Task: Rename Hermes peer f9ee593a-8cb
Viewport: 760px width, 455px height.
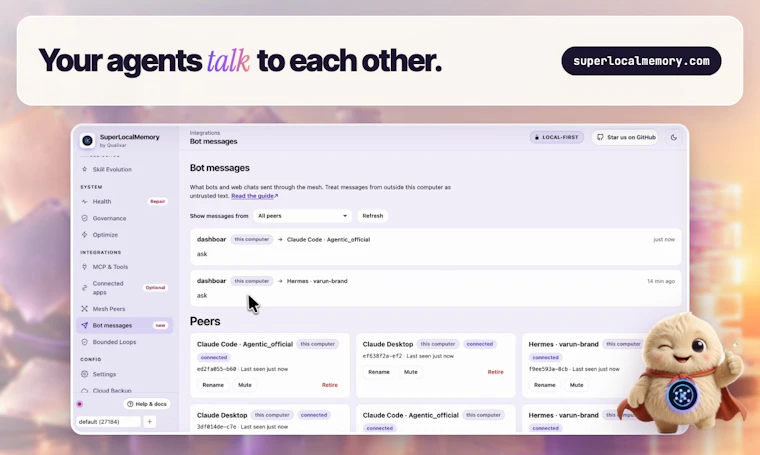Action: (544, 385)
